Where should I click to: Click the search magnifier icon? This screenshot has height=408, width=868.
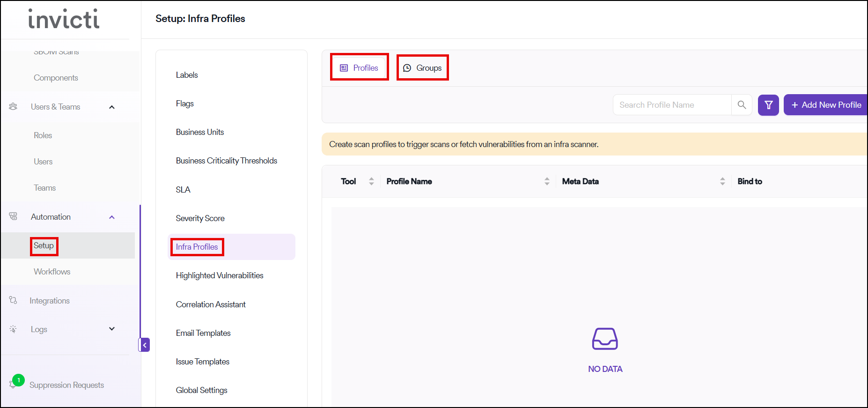coord(742,105)
